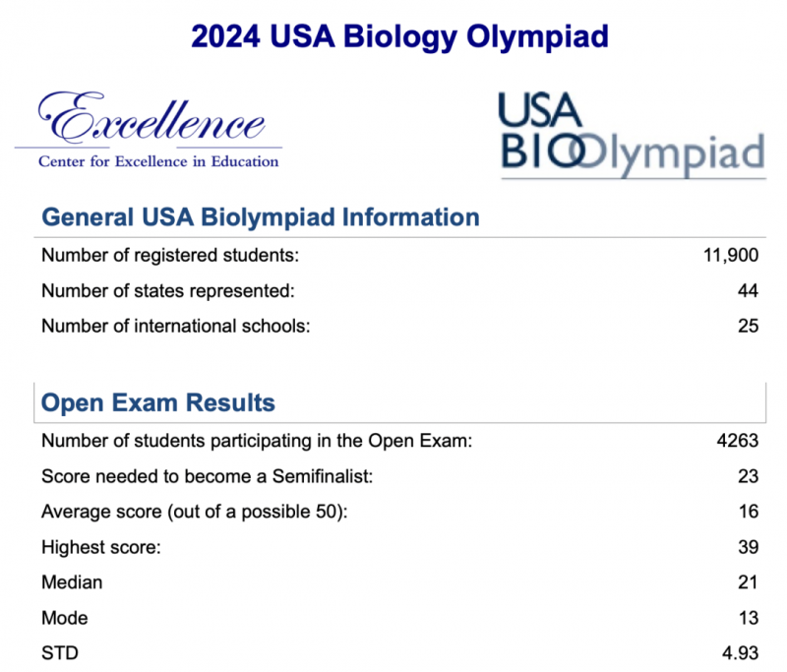The image size is (787, 672).
Task: Click the Average score out of 50 label
Action: click(195, 512)
